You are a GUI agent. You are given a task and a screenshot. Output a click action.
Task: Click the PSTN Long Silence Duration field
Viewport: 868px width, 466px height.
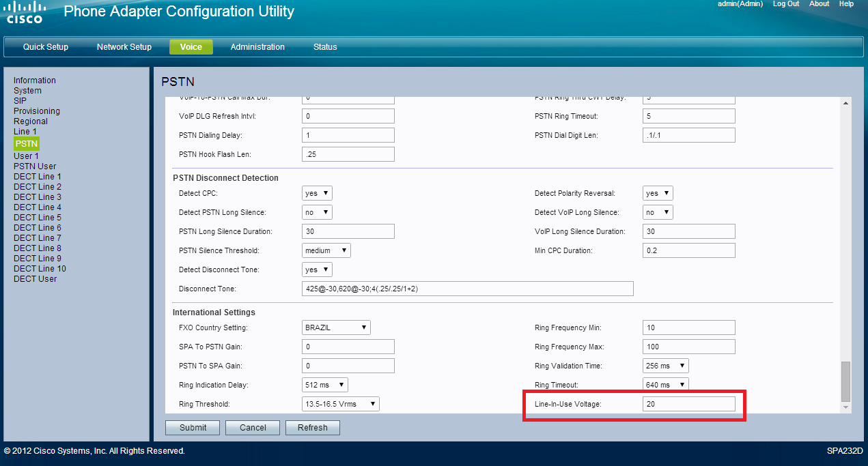348,232
